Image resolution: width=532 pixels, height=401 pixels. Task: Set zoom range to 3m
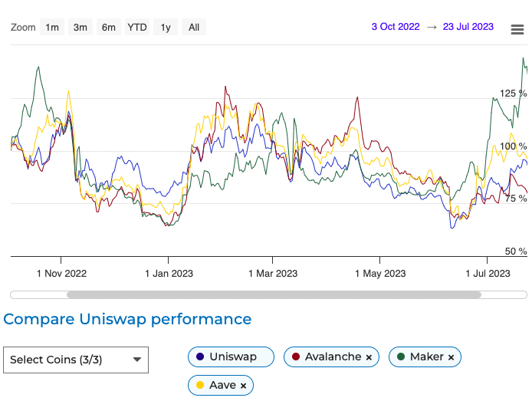coord(80,28)
